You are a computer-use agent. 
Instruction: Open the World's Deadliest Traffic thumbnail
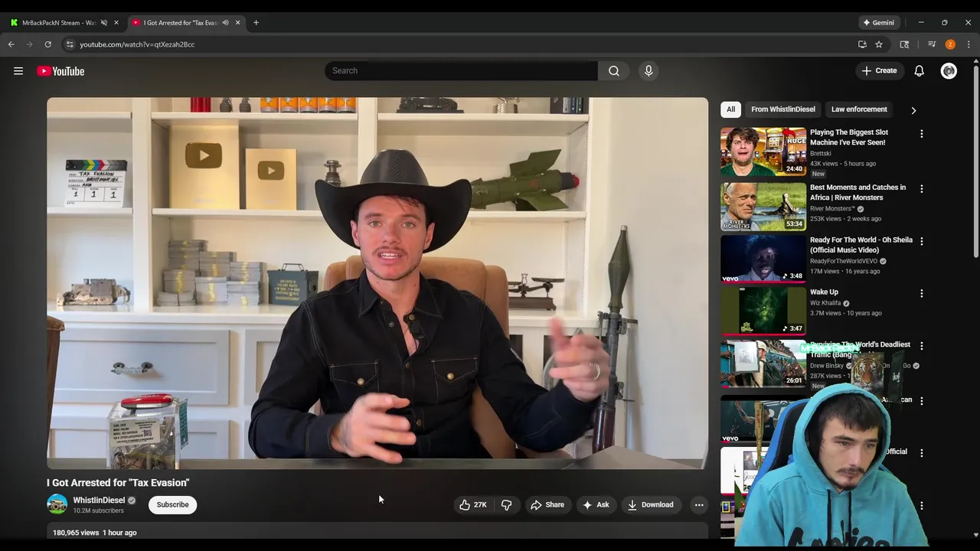763,364
